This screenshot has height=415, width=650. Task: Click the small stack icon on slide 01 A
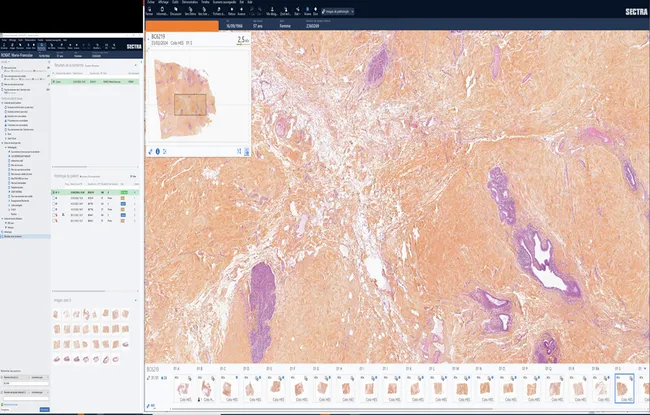pos(189,378)
